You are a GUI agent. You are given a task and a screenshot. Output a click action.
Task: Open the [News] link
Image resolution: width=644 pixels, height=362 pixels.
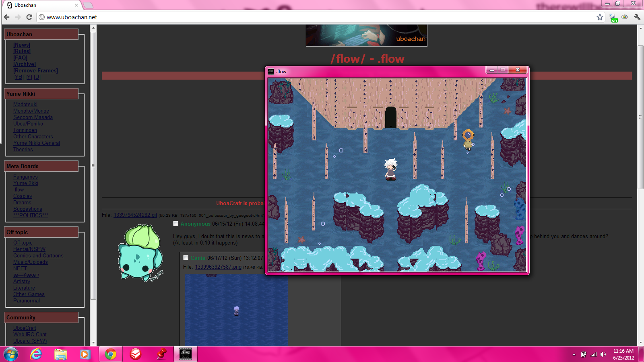tap(22, 45)
